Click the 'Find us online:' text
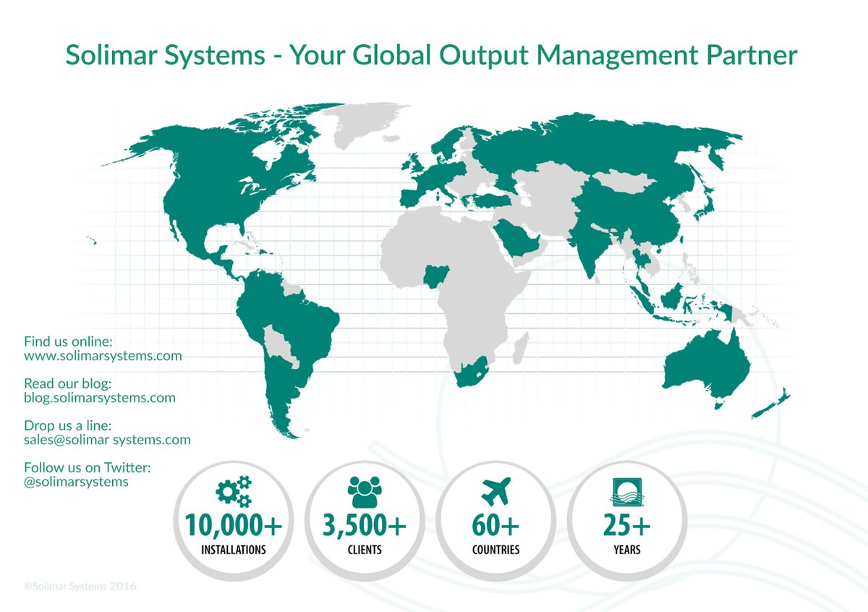This screenshot has width=868, height=612. [69, 341]
